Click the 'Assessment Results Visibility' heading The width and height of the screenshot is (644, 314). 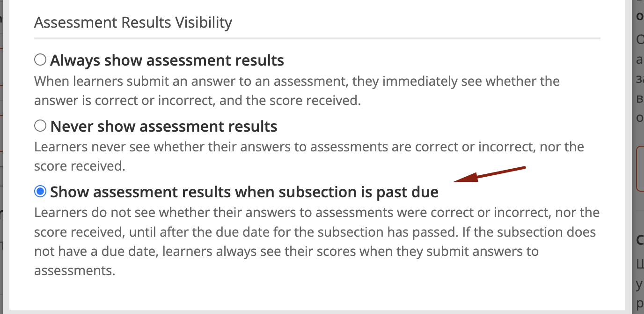tap(133, 22)
